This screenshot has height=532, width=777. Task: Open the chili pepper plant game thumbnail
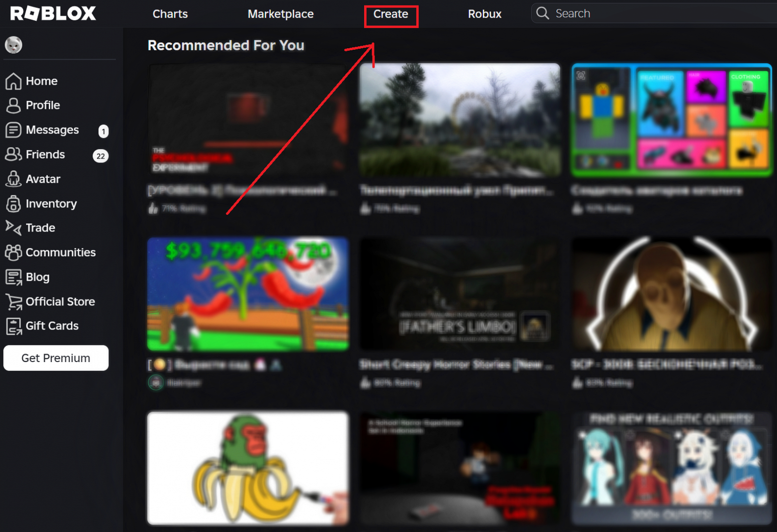pyautogui.click(x=248, y=294)
